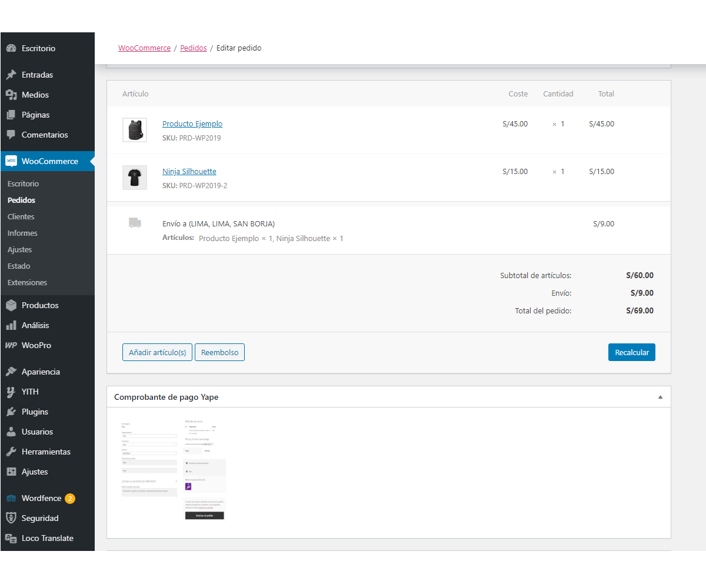Open Medios via its media icon
Viewport: 706px width, 588px height.
tap(11, 95)
